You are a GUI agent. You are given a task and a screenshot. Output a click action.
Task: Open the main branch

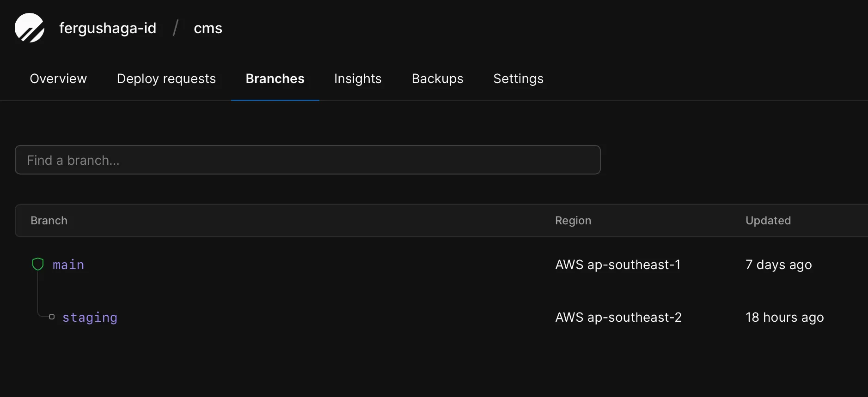(x=68, y=265)
